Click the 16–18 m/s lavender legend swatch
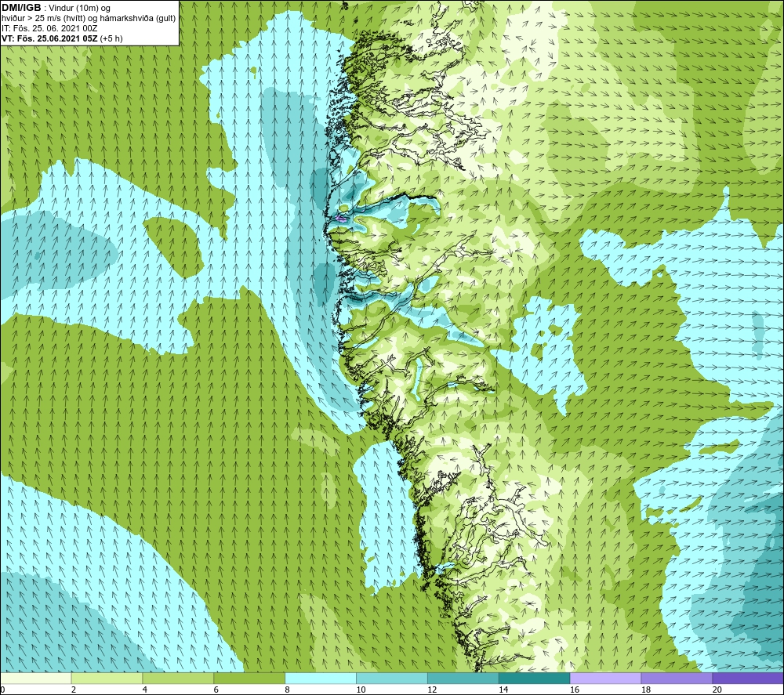This screenshot has height=695, width=784. click(x=605, y=678)
